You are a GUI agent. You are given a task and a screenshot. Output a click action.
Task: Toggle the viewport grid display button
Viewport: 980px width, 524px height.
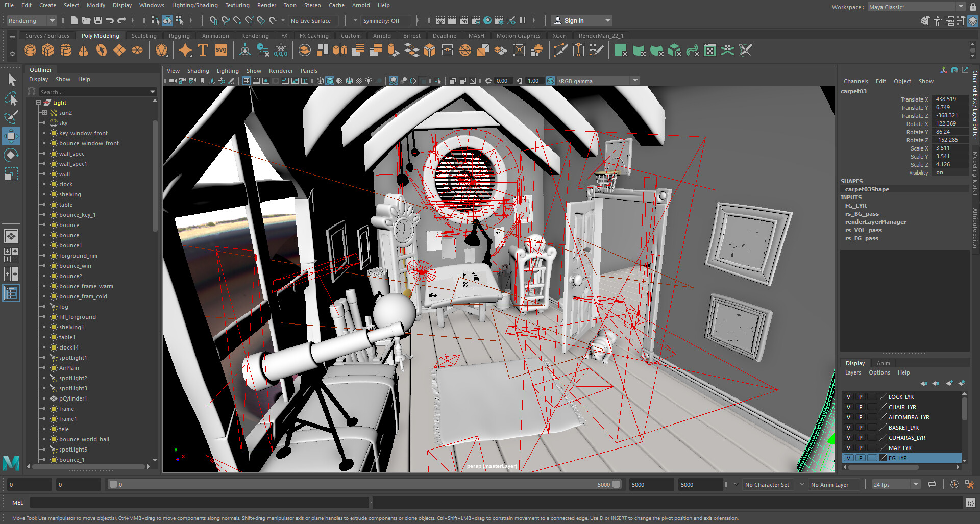pyautogui.click(x=247, y=81)
